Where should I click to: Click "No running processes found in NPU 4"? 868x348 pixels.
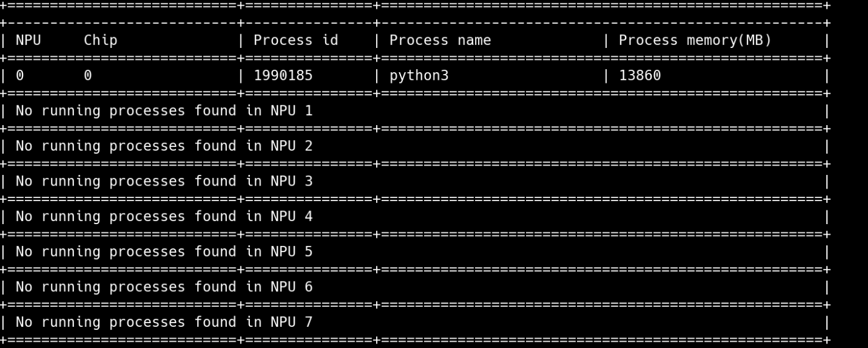pos(164,217)
